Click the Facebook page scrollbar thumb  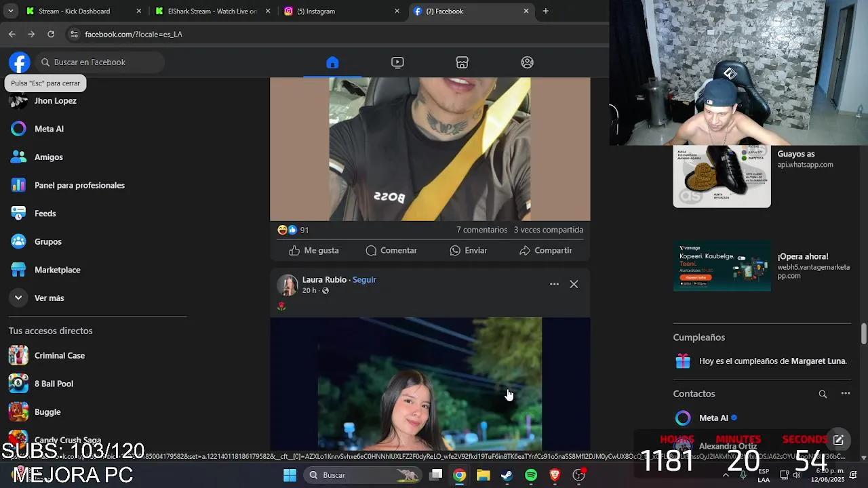[863, 333]
